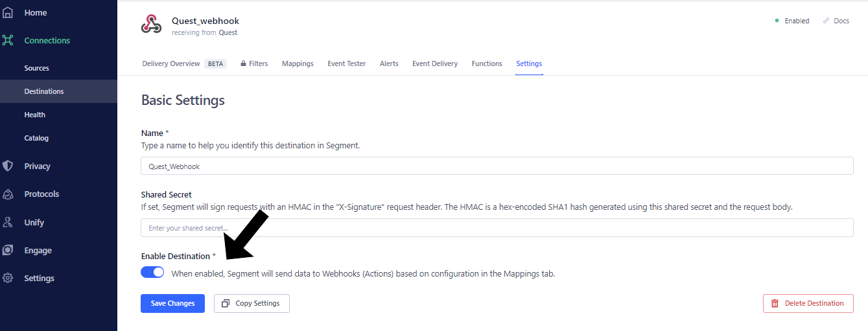Click the Settings gear icon in sidebar

(8, 279)
